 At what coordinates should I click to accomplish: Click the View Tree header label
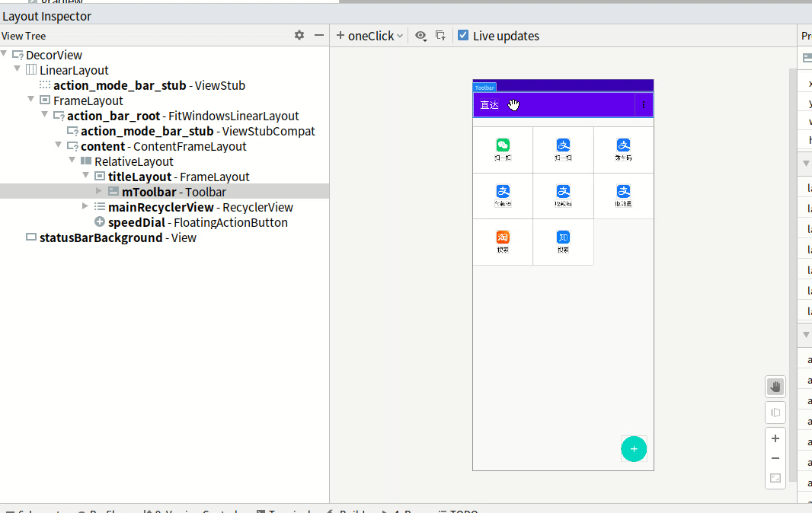tap(24, 36)
